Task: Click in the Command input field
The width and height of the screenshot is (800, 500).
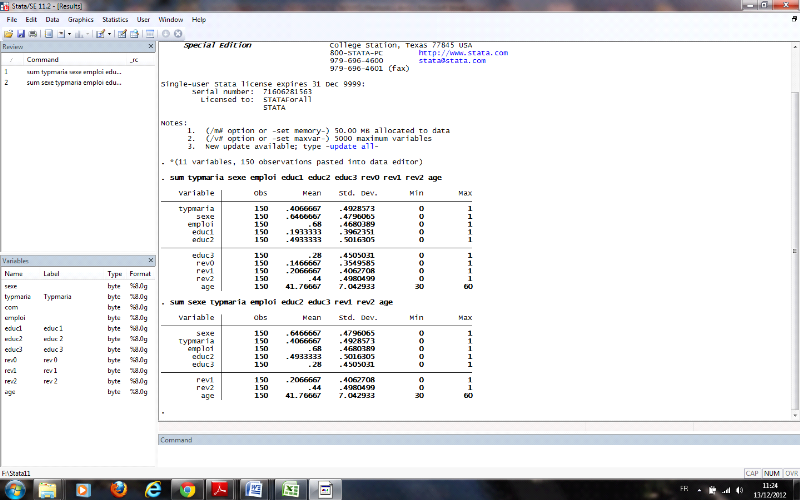Action: (x=478, y=456)
